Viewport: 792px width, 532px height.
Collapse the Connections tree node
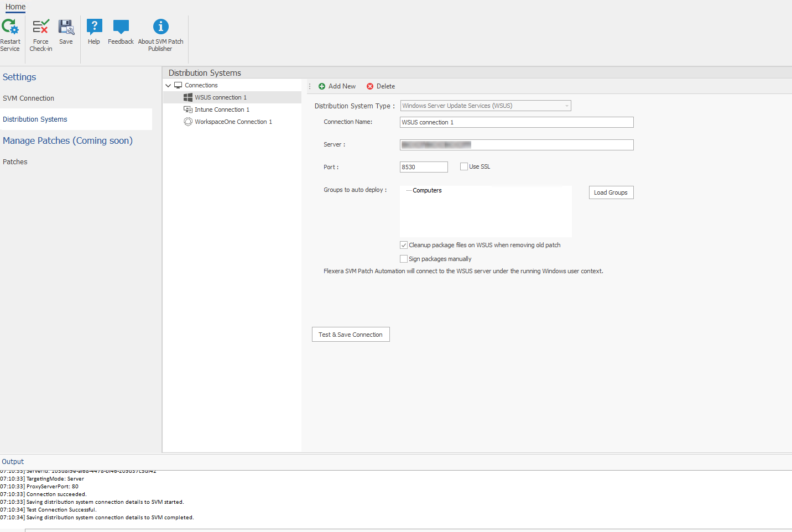coord(168,86)
